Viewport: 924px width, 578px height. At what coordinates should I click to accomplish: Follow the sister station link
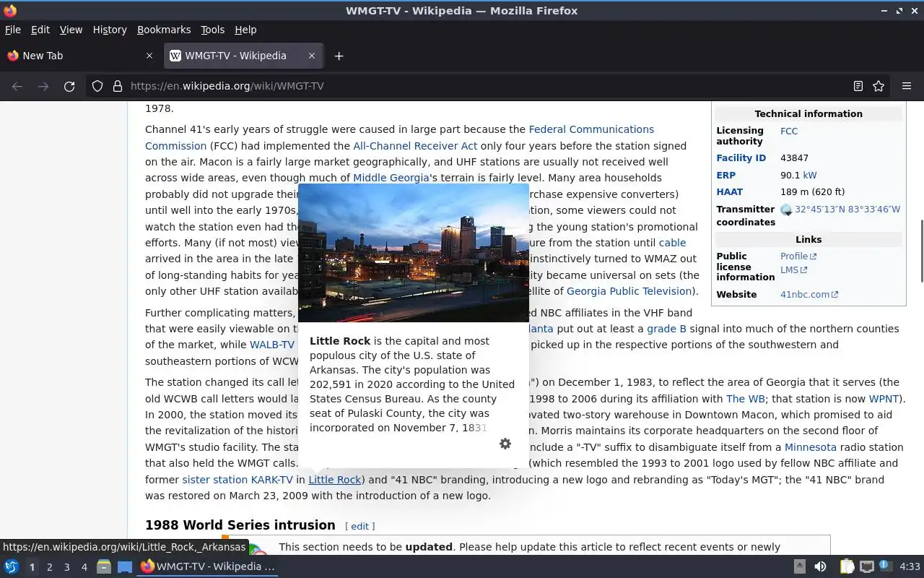214,480
